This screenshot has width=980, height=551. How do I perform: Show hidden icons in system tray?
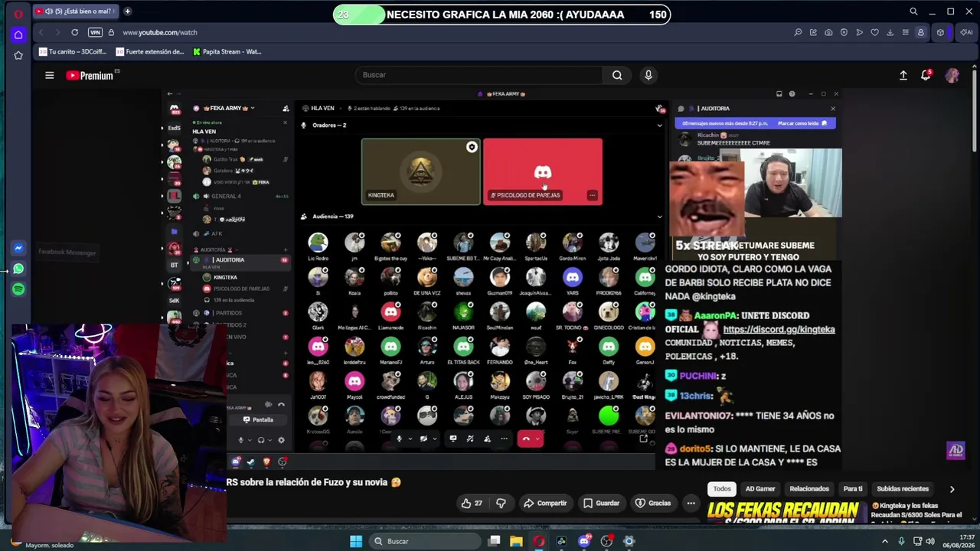885,541
